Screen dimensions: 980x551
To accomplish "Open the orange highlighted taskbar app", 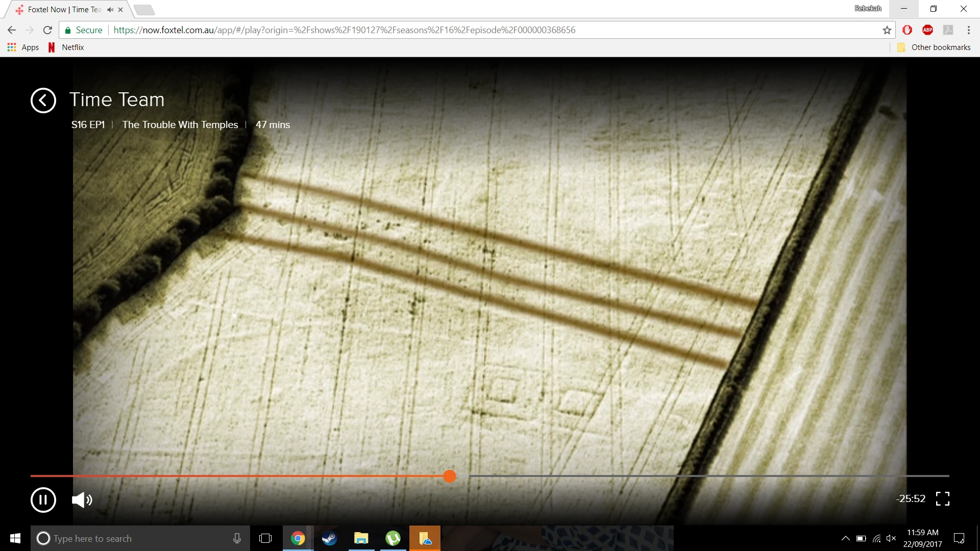I will (425, 538).
